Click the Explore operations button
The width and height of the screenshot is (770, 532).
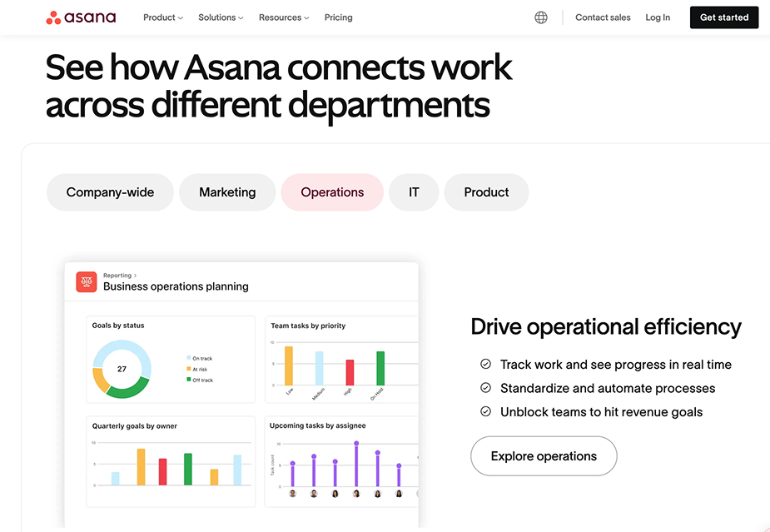click(544, 456)
